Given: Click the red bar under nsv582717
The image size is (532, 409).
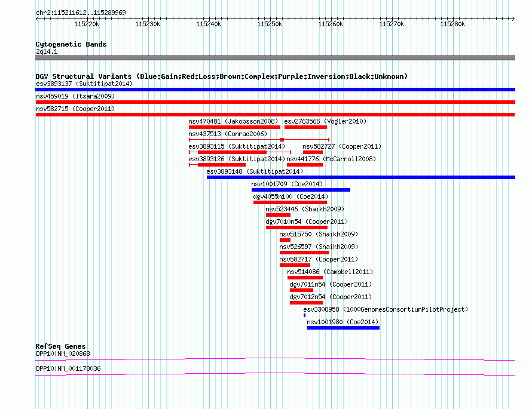Looking at the screenshot, I should coord(295,265).
